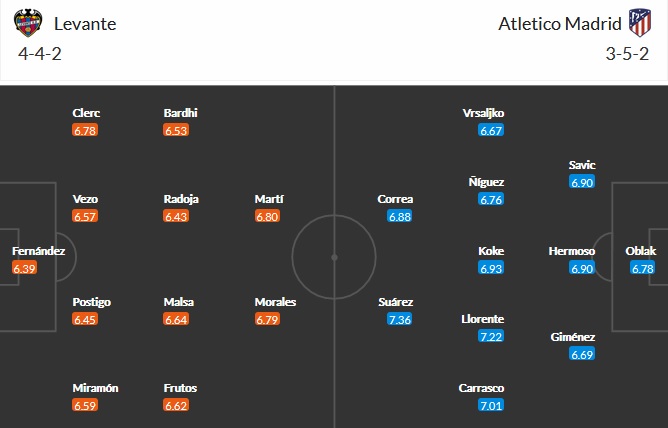Open Morales's player profile
Viewport: 668px width, 428px height.
(275, 302)
